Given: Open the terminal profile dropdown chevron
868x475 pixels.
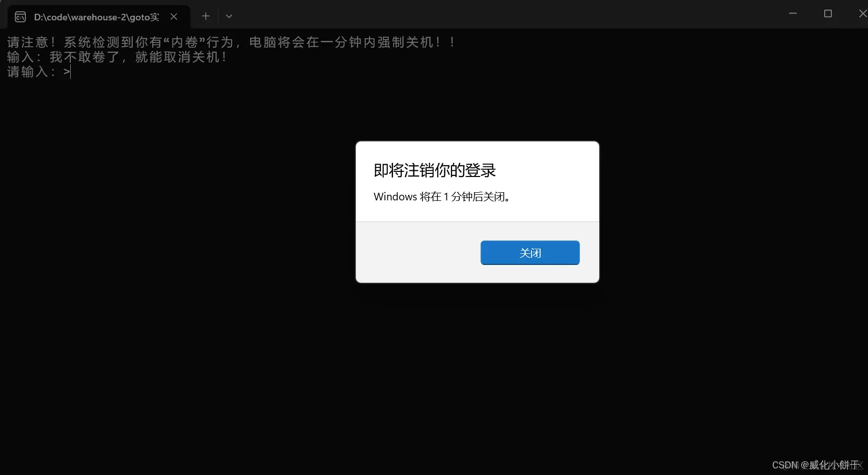Looking at the screenshot, I should click(229, 16).
